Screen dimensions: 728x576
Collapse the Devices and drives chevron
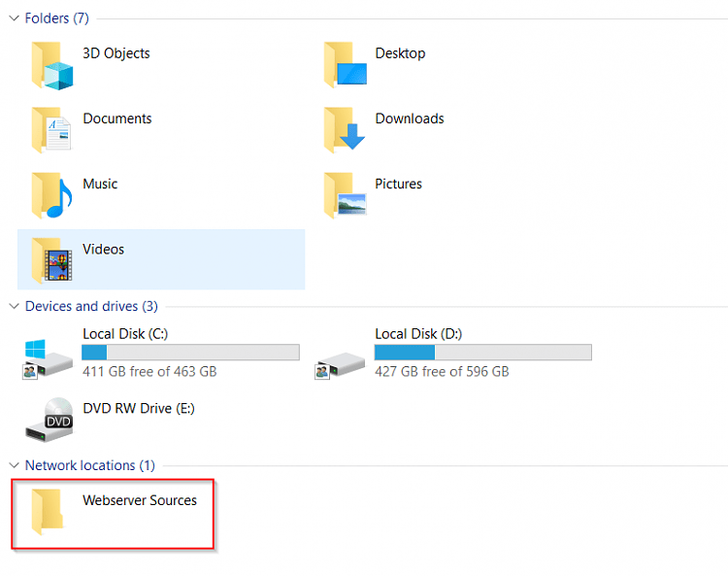pyautogui.click(x=15, y=306)
